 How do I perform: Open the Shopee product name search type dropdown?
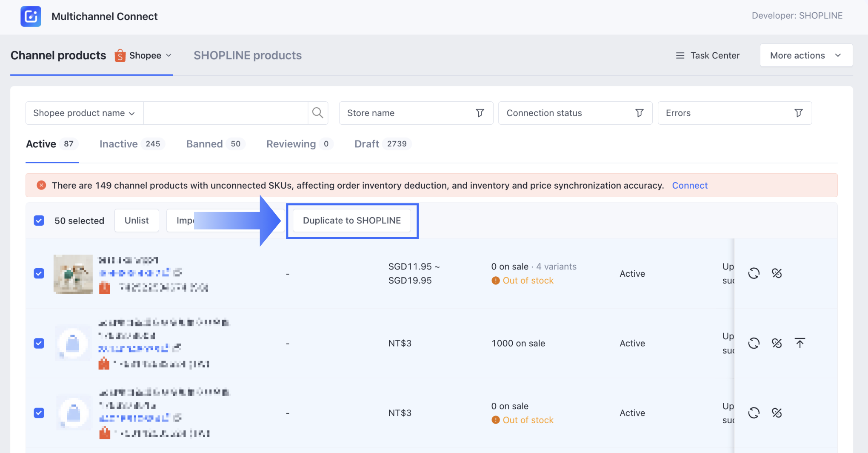pos(84,113)
